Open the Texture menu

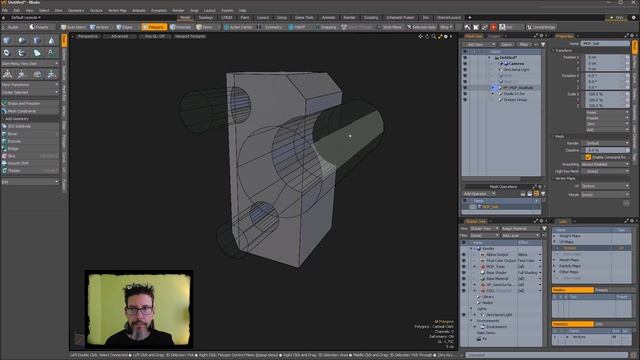96,10
